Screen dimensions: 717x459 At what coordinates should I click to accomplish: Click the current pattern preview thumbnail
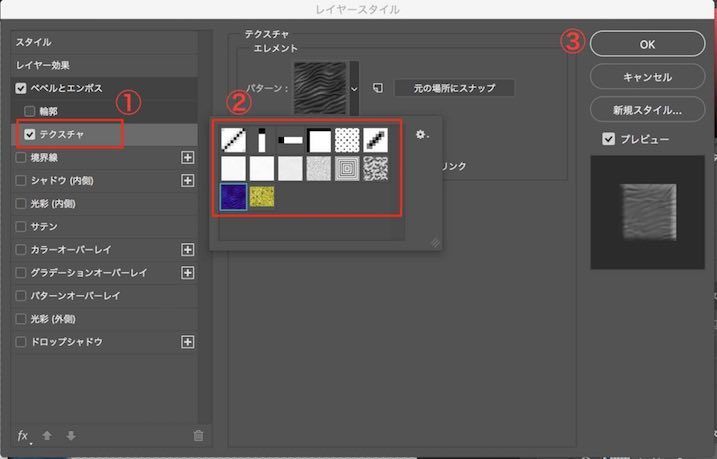pyautogui.click(x=320, y=88)
